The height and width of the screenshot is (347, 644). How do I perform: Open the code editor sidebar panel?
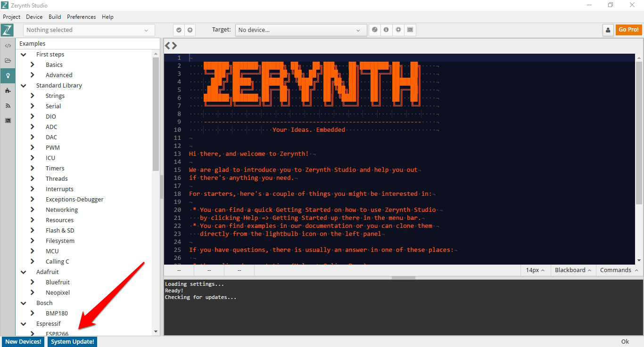(x=8, y=46)
